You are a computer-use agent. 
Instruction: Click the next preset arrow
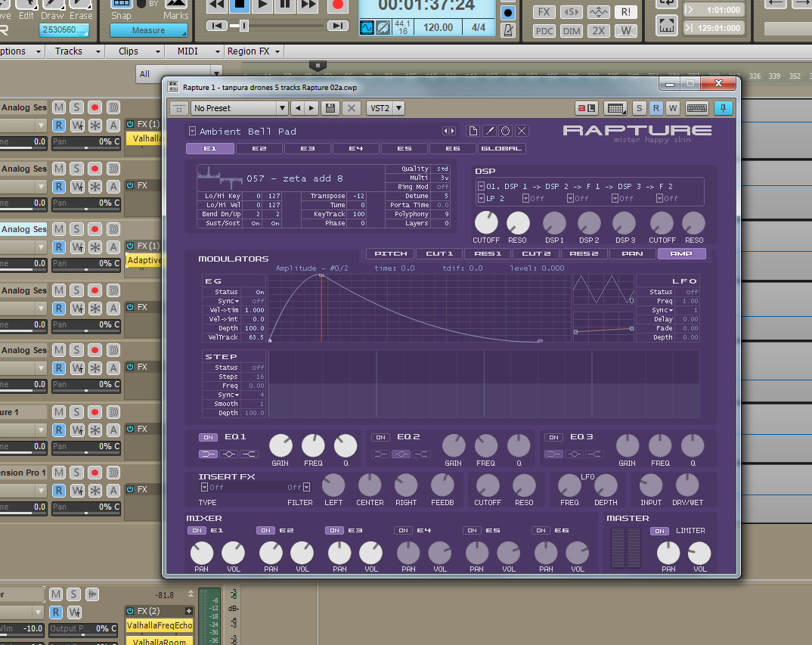pyautogui.click(x=311, y=108)
